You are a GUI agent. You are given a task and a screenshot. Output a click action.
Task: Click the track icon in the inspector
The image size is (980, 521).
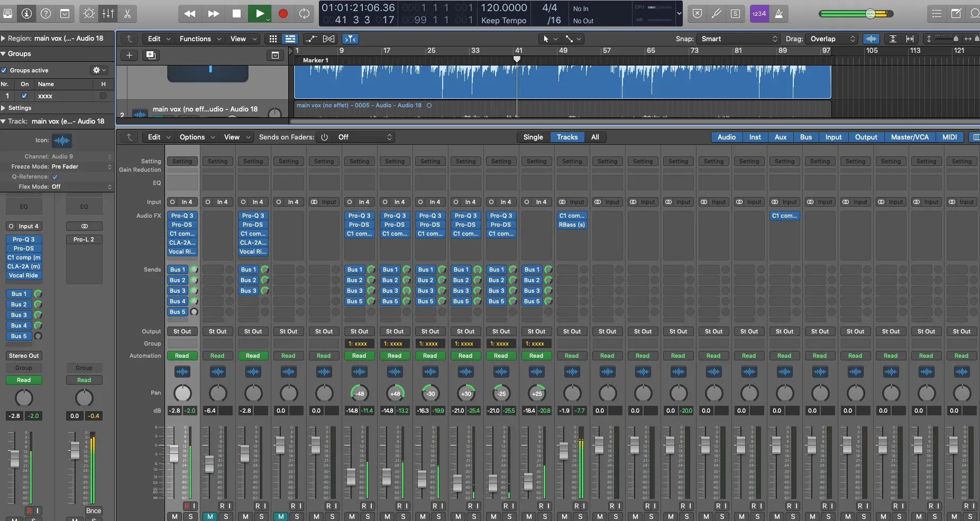click(x=62, y=140)
